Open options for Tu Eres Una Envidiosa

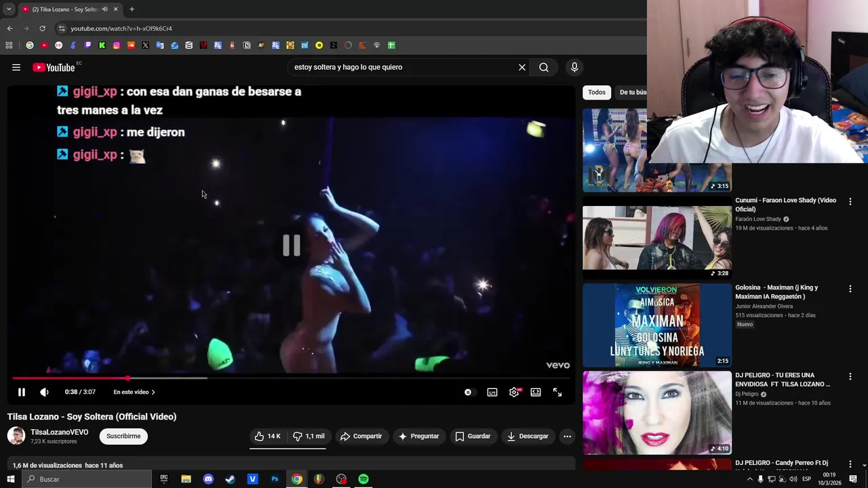click(x=850, y=376)
